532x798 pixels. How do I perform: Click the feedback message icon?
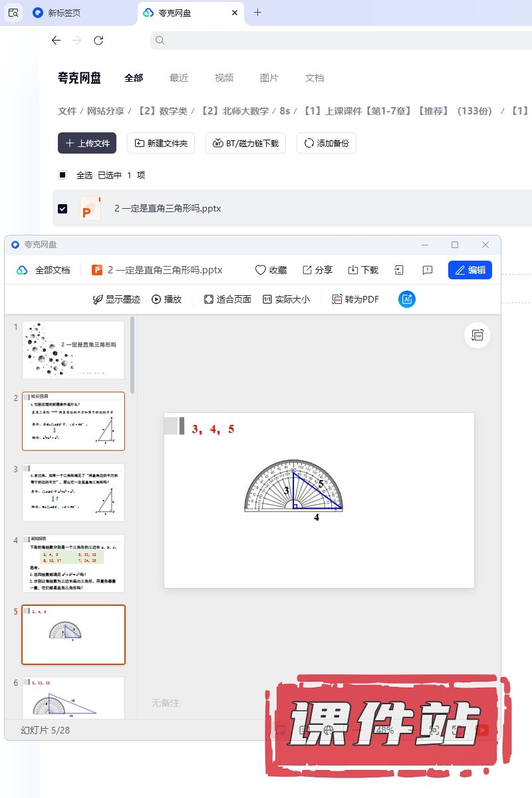pyautogui.click(x=428, y=270)
